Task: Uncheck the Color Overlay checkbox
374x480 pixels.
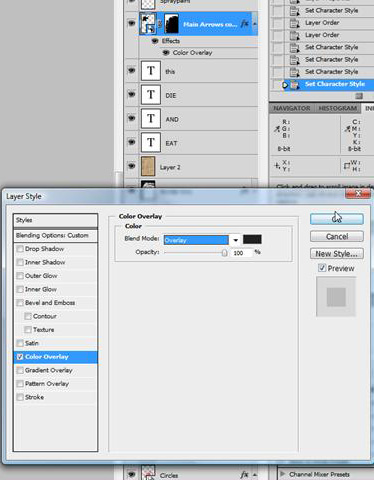Action: coord(20,357)
